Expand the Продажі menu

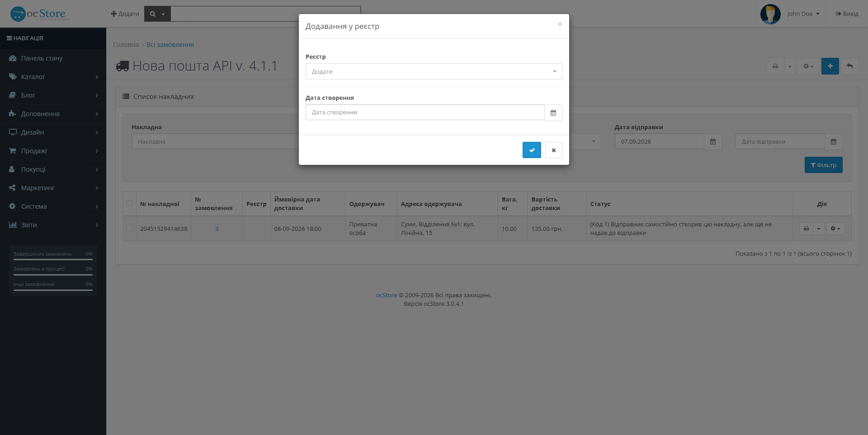53,151
